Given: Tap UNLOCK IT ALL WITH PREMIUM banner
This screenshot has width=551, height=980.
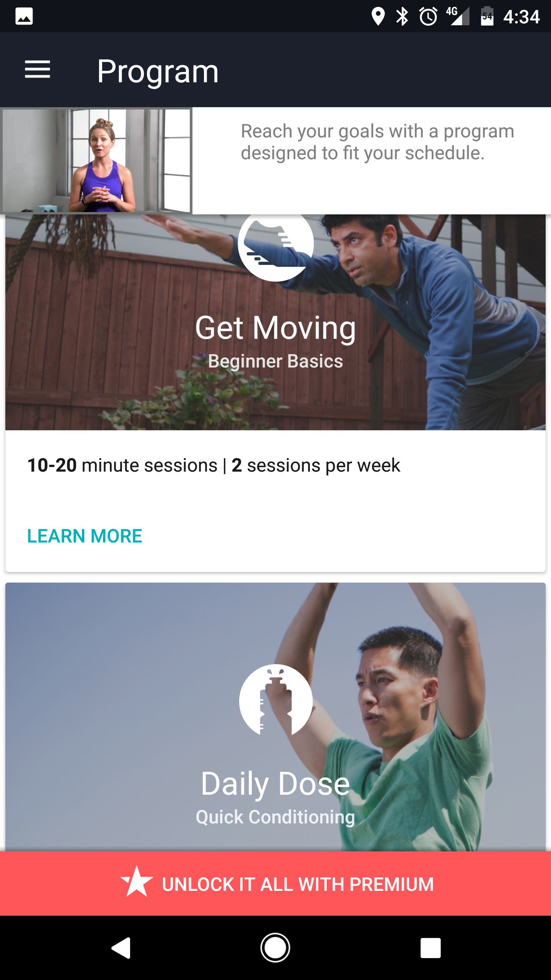Looking at the screenshot, I should 275,884.
